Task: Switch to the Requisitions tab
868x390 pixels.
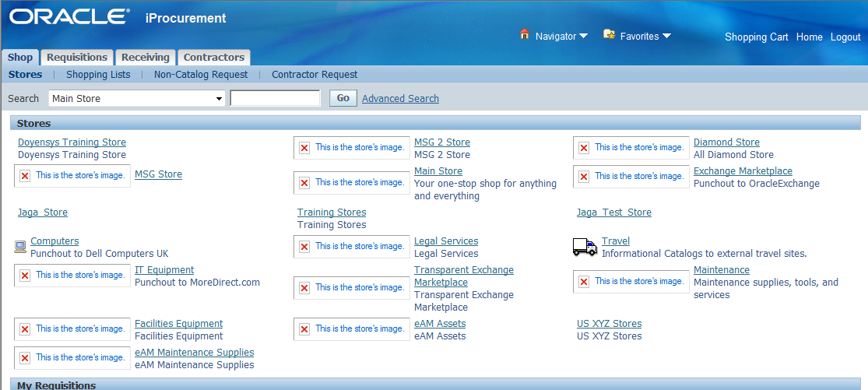Action: click(x=77, y=57)
